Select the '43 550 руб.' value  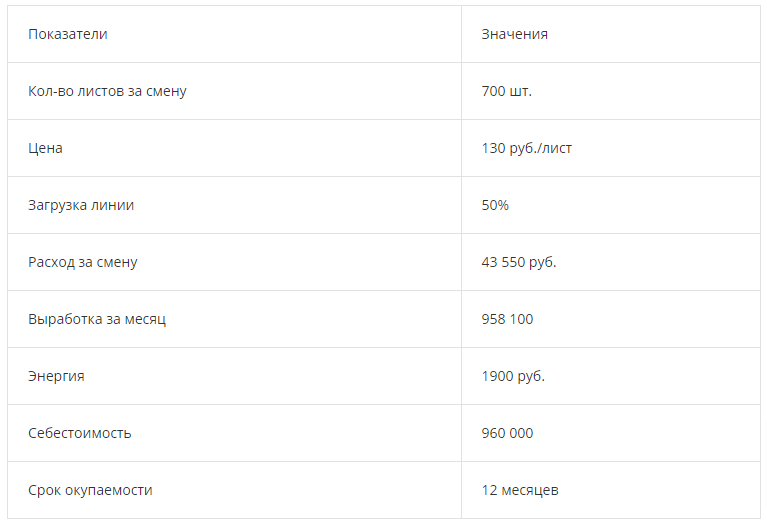(519, 262)
